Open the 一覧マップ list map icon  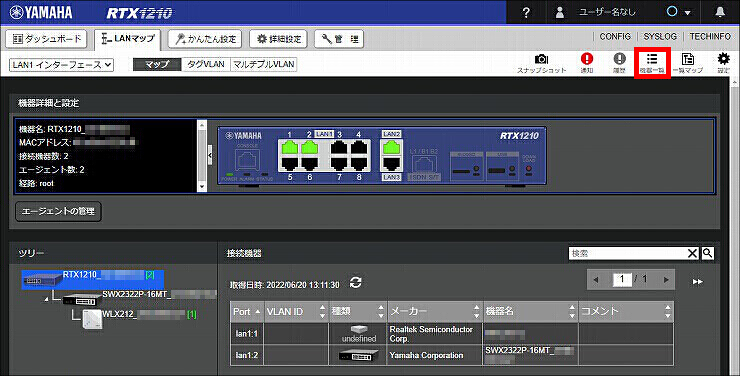[x=688, y=63]
